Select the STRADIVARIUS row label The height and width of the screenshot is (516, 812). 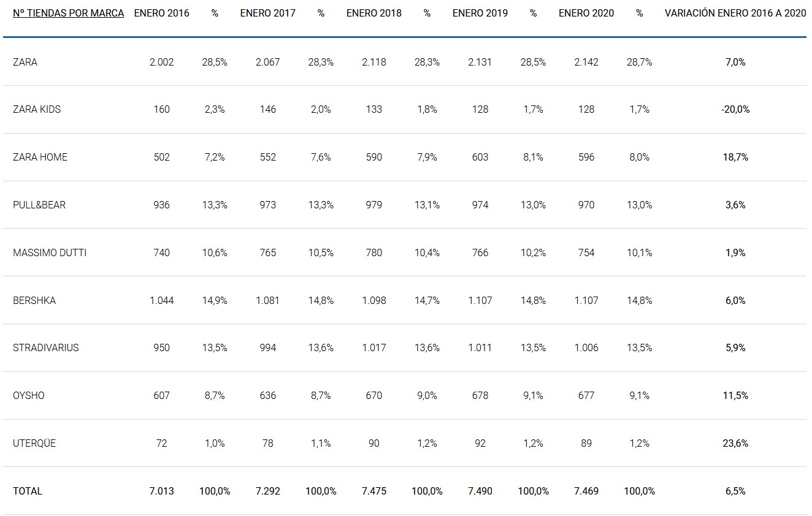coord(46,347)
